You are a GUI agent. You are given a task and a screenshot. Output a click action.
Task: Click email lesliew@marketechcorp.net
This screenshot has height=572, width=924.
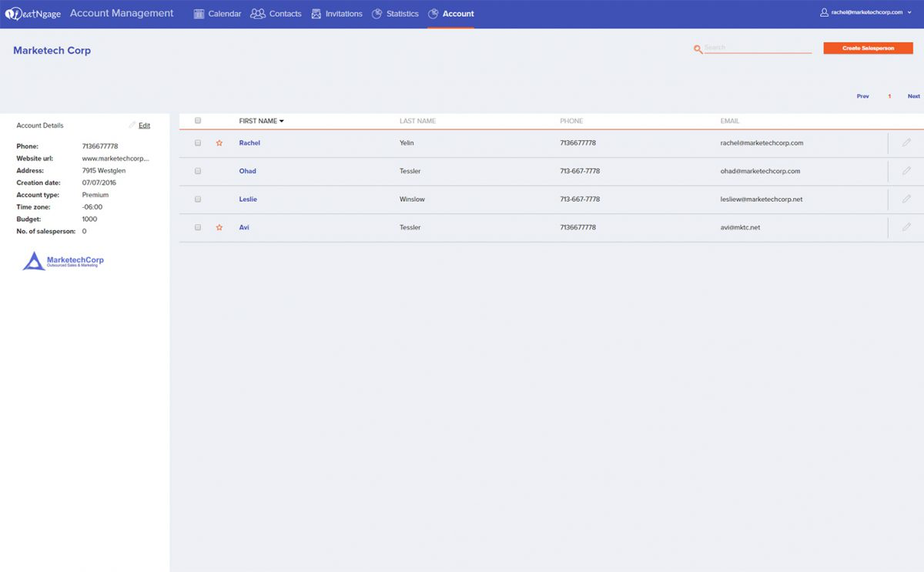pyautogui.click(x=762, y=199)
